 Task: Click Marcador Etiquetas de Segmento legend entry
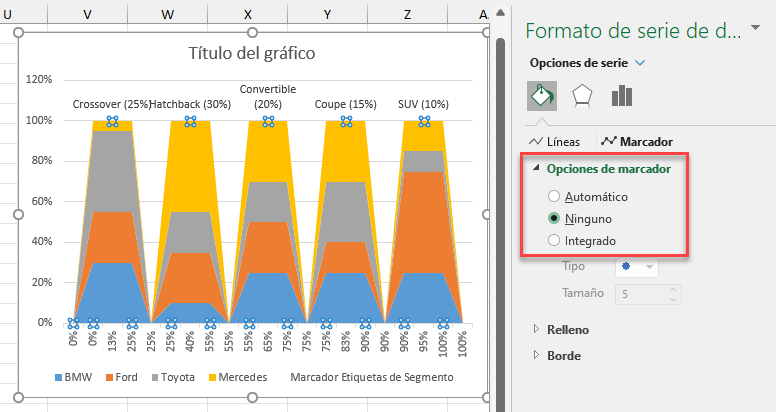[x=372, y=377]
